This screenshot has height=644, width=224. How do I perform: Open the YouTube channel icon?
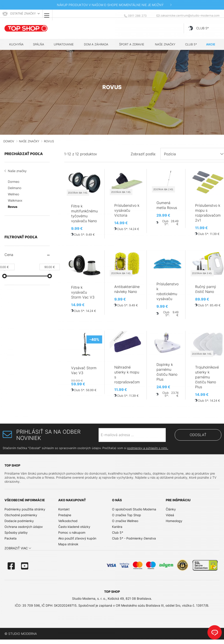24,566
